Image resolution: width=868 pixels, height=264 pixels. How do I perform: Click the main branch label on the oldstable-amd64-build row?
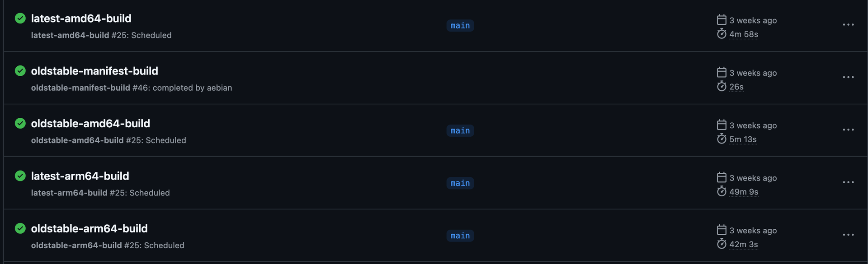[460, 130]
